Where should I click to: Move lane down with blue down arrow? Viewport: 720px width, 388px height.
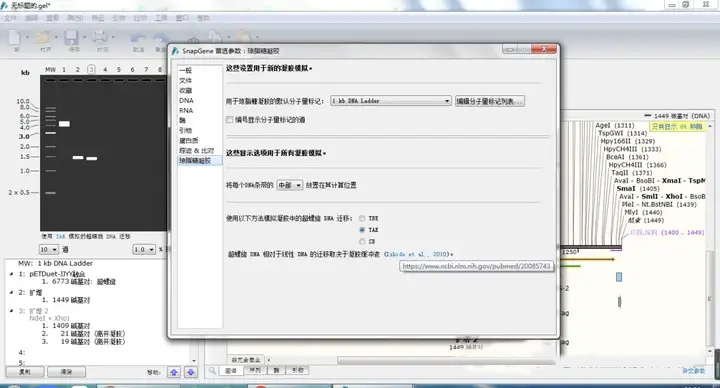[191, 372]
